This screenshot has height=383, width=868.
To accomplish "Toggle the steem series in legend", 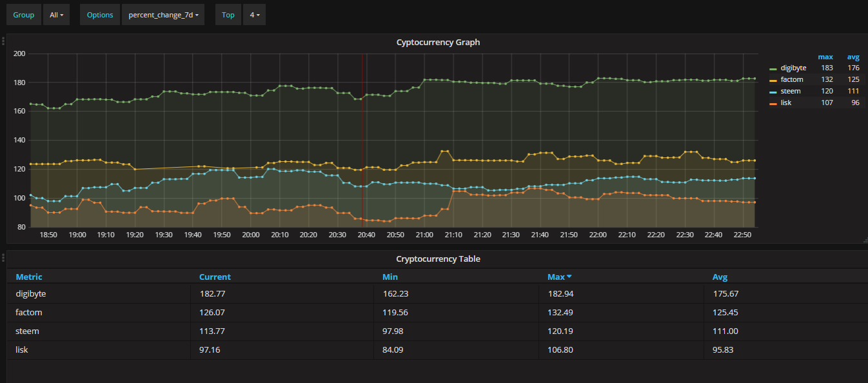I will (x=791, y=91).
